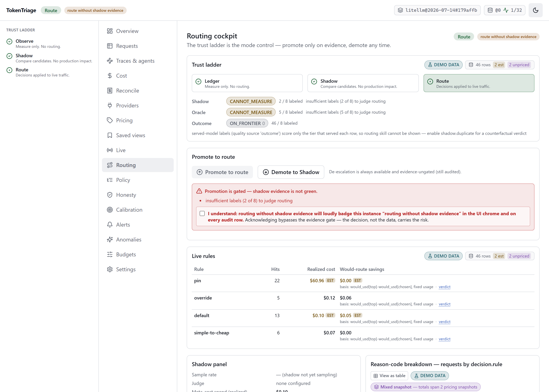549x392 pixels.
Task: Click the '2 unpriced' chip in Trust ladder card
Action: [519, 65]
